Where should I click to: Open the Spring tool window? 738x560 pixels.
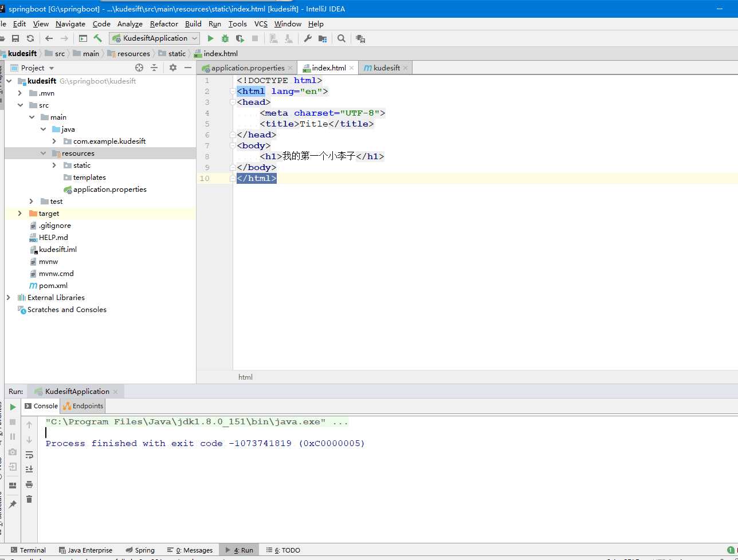click(140, 550)
